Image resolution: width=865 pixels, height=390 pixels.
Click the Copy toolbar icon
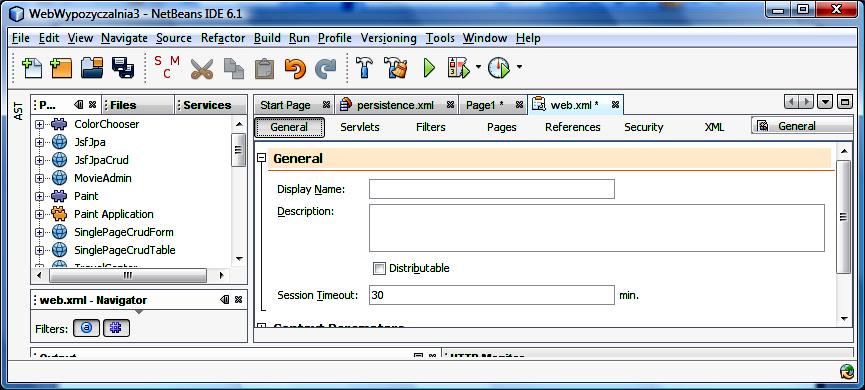pyautogui.click(x=233, y=69)
